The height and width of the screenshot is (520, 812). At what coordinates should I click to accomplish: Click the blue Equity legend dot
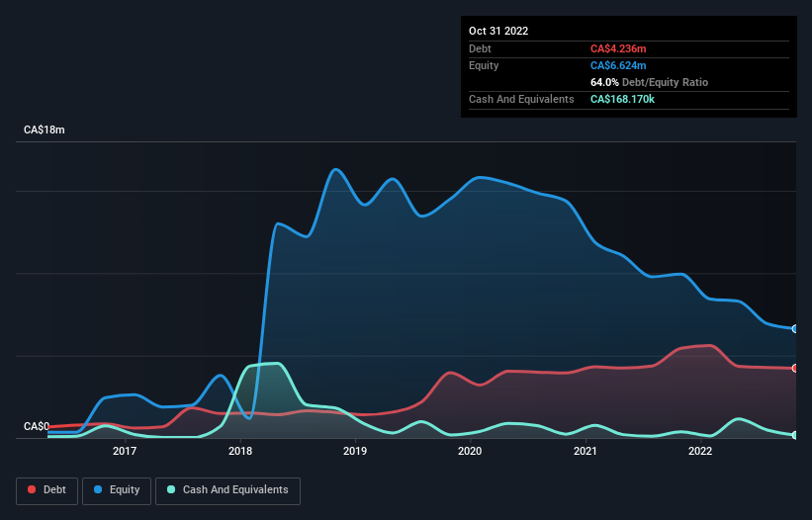98,489
